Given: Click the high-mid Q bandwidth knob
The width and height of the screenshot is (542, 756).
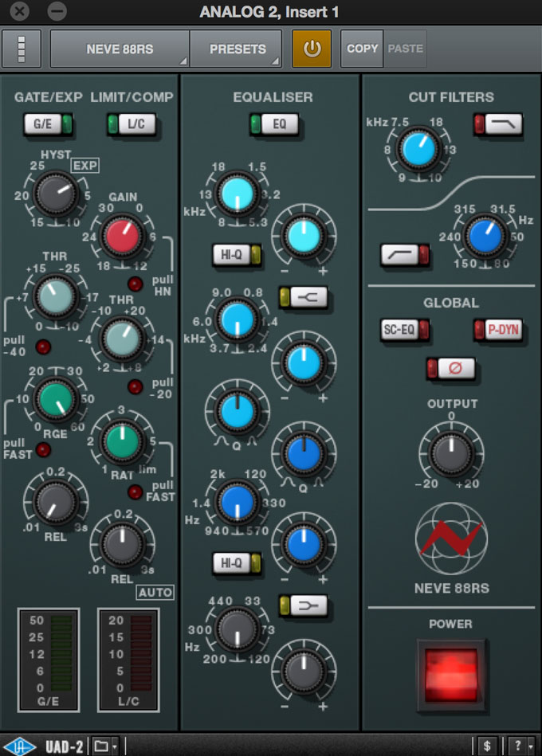Looking at the screenshot, I should tap(237, 412).
